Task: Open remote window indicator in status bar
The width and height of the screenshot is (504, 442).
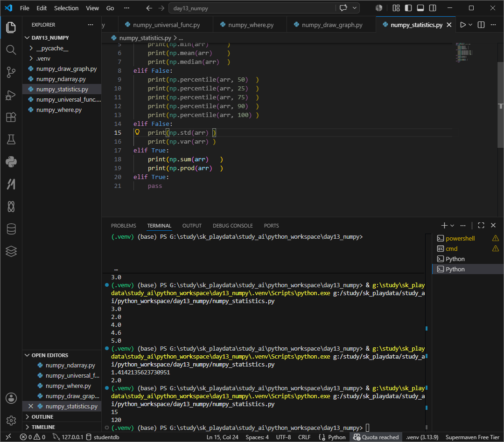Action: [x=9, y=437]
